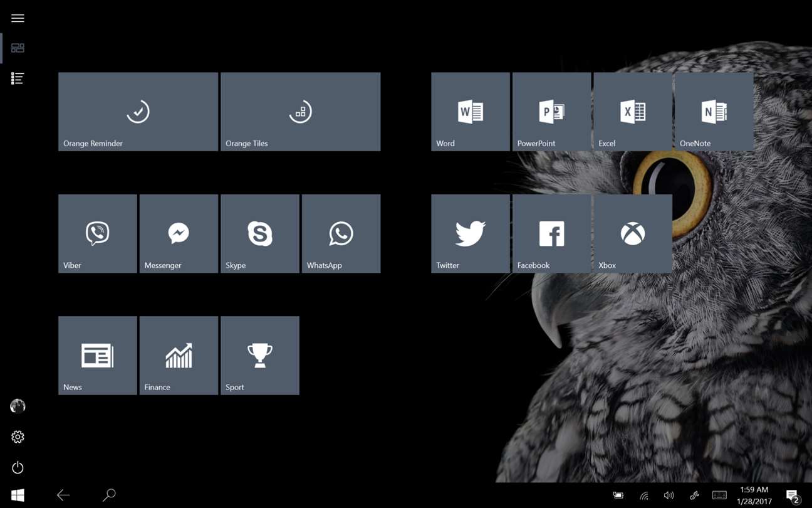Open the Sport tile

(259, 356)
